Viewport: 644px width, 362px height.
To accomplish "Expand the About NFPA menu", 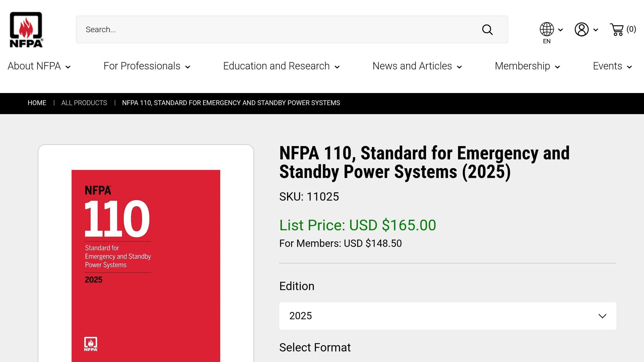I will coord(39,66).
